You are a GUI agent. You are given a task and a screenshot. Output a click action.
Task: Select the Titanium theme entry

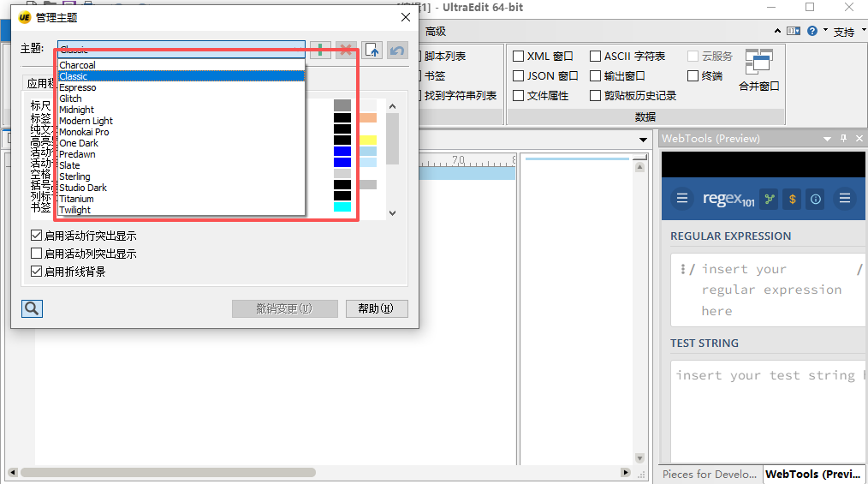click(181, 199)
